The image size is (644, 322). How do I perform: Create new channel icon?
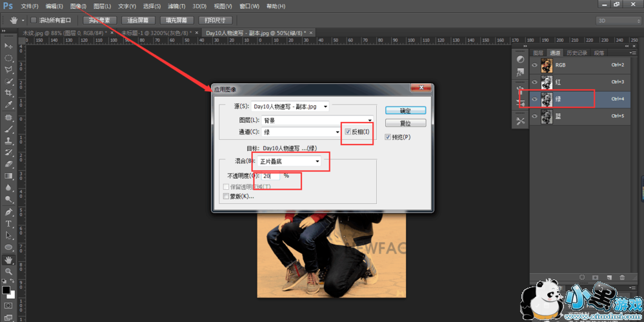[x=609, y=277]
